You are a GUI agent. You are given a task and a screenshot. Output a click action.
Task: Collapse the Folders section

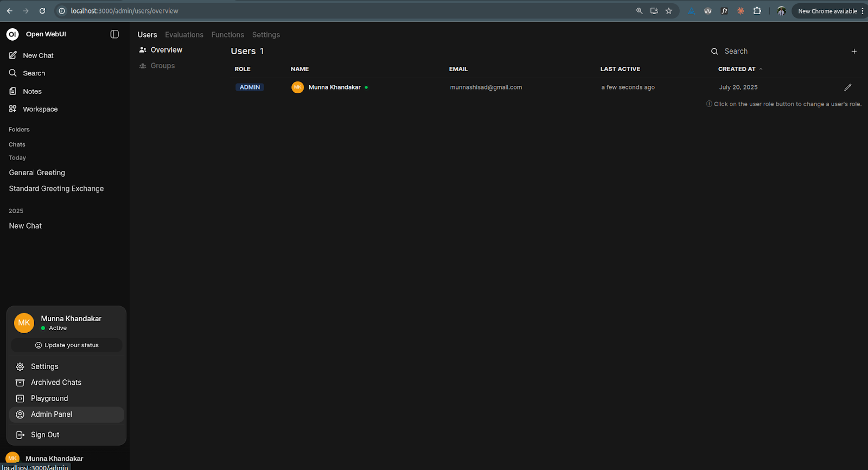click(x=19, y=130)
